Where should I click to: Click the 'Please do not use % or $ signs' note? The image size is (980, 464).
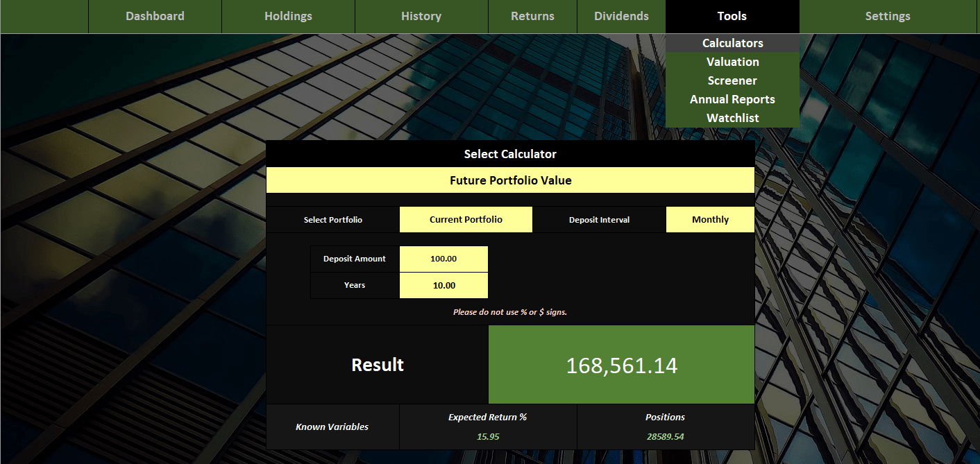click(x=510, y=312)
